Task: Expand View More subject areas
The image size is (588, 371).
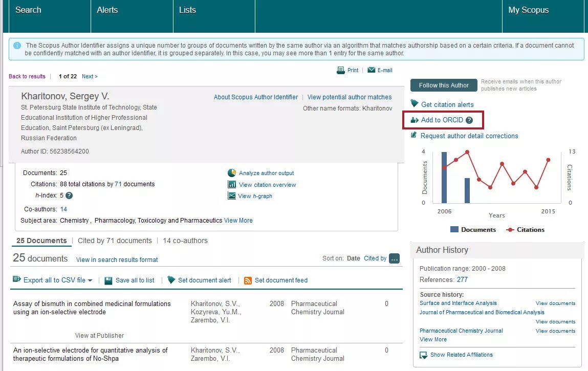Action: pyautogui.click(x=239, y=220)
